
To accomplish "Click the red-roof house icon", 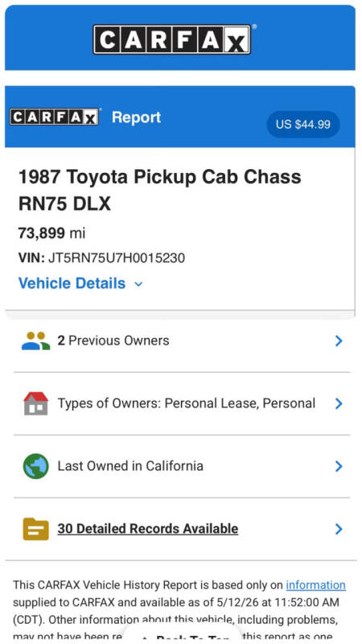I will point(35,403).
